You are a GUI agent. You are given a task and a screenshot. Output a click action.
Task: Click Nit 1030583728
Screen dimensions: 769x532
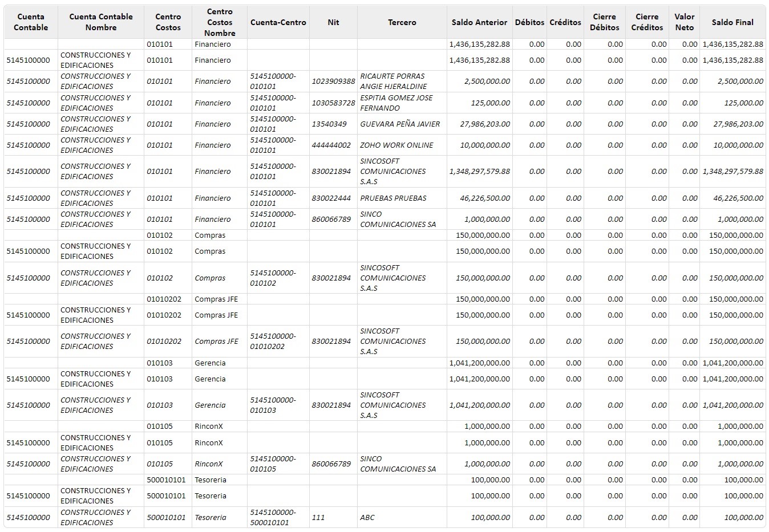[x=333, y=103]
